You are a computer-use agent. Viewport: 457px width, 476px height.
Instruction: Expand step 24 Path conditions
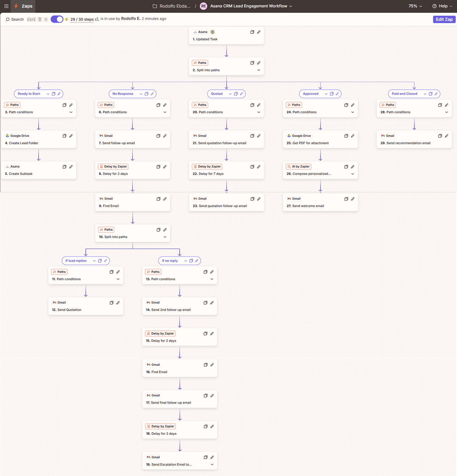point(353,112)
